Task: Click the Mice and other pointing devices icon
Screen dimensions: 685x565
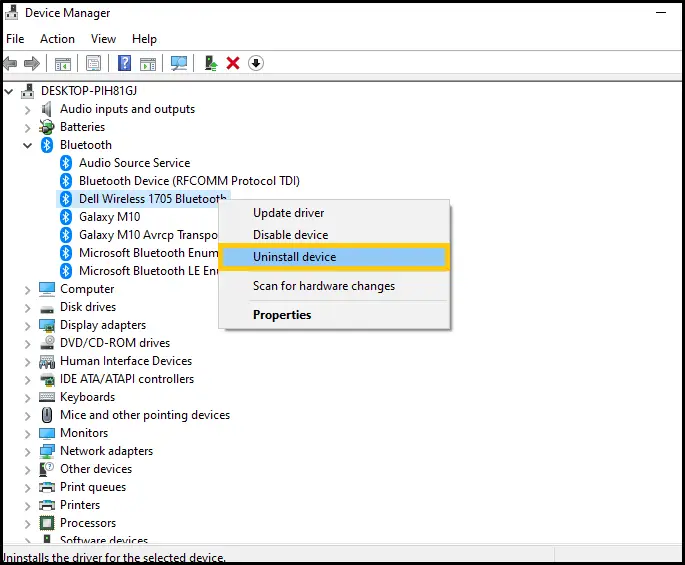Action: (x=47, y=415)
